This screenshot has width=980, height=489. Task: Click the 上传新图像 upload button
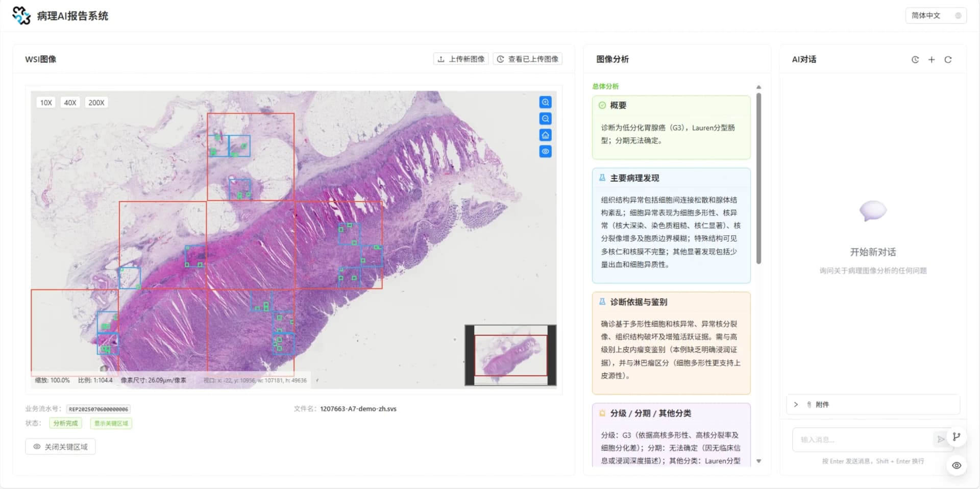(461, 59)
